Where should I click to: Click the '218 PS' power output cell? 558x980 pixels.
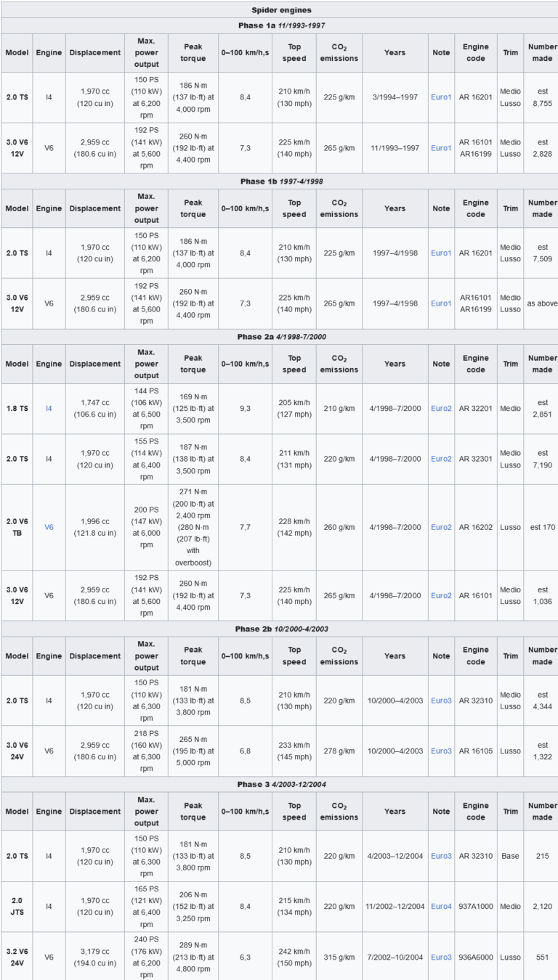146,751
